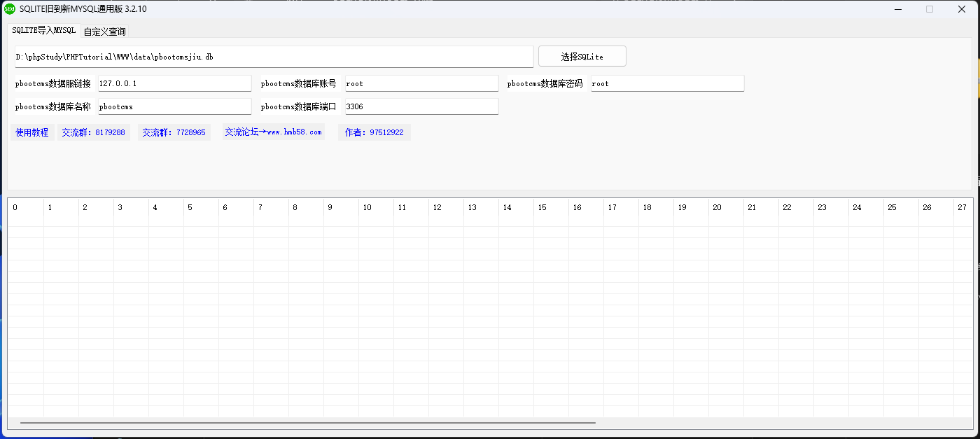The image size is (980, 439).
Task: Click the pbootcms数据库端口 field showing 3306
Action: click(x=420, y=106)
